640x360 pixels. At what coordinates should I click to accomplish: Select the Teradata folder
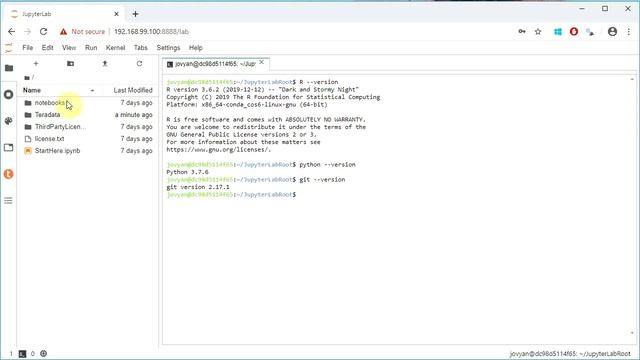click(x=87, y=115)
